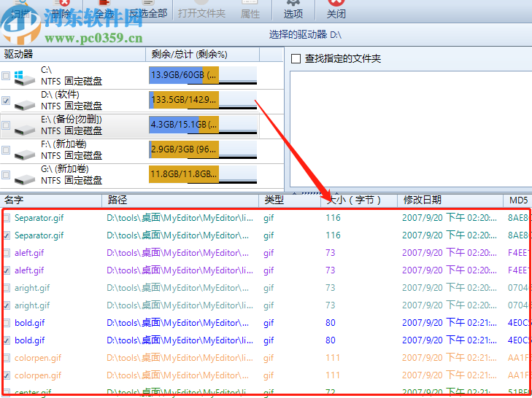Click the 反选全部 (Invert all) toolbar button

point(147,9)
